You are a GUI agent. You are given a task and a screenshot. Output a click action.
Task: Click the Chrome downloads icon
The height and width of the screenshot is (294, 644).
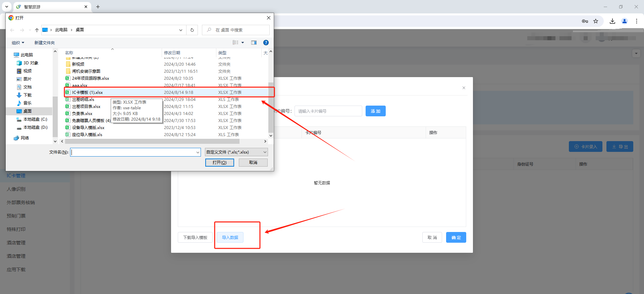pos(612,21)
